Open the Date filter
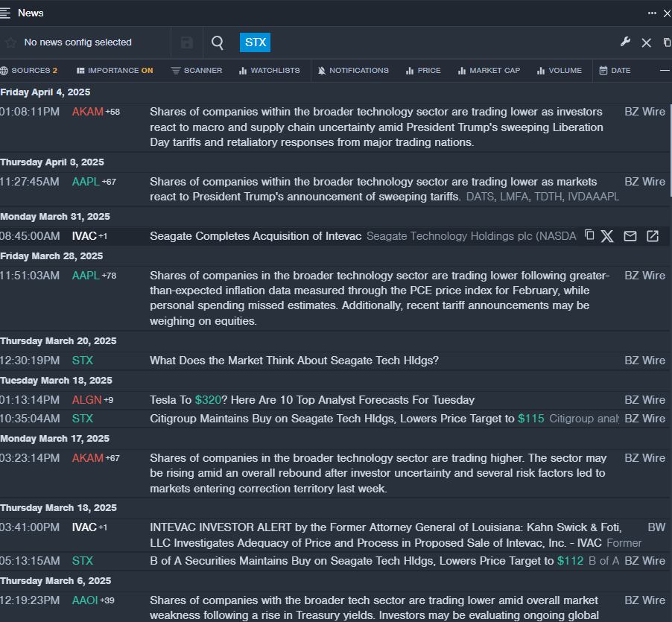The width and height of the screenshot is (672, 622). 615,71
